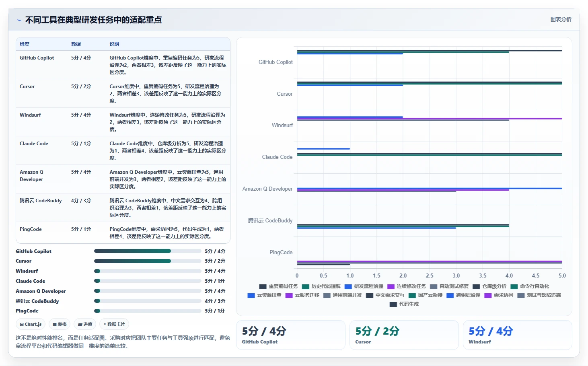Click the Claude Code progress bar
The width and height of the screenshot is (588, 366).
pos(148,281)
